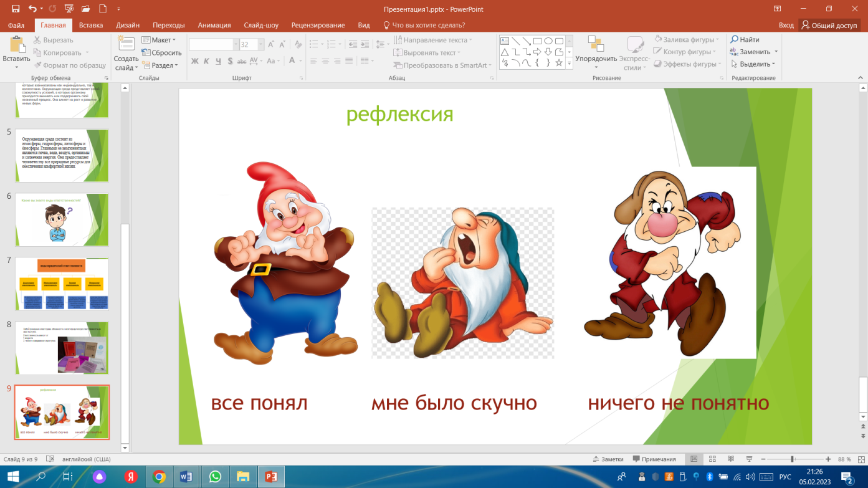Open Chrome from the Windows taskbar
The width and height of the screenshot is (868, 488).
159,477
